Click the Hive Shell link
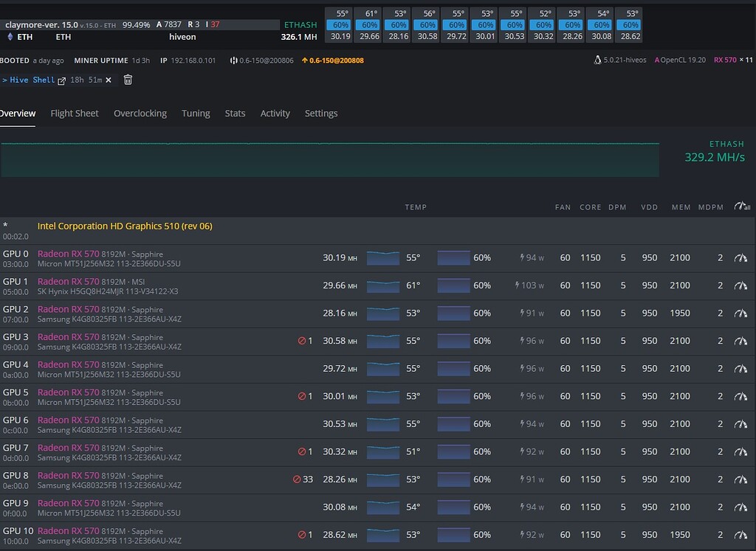This screenshot has height=551, width=756. pyautogui.click(x=32, y=80)
